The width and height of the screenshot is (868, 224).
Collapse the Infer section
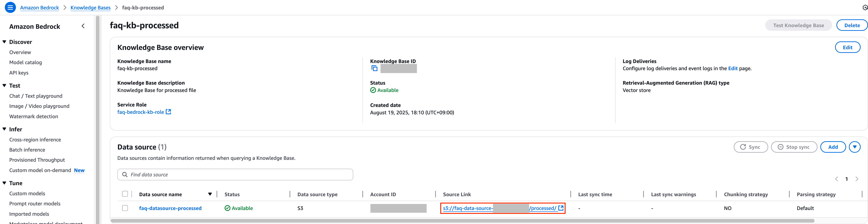pyautogui.click(x=4, y=129)
